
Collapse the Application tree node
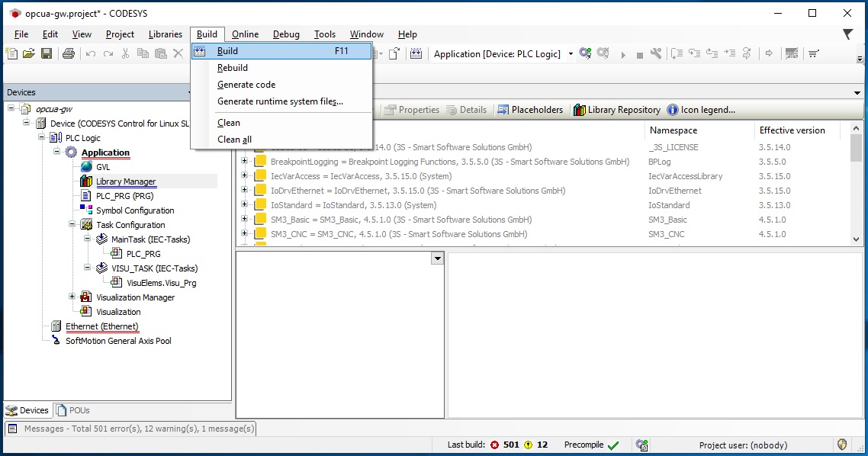tap(56, 151)
